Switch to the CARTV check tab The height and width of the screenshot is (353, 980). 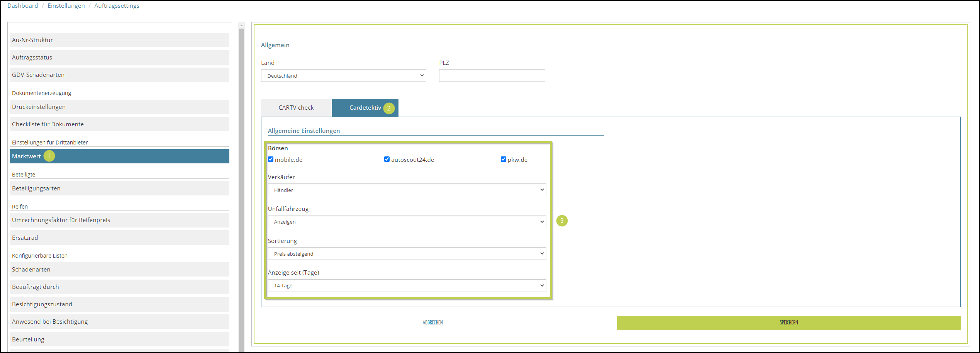click(x=296, y=108)
